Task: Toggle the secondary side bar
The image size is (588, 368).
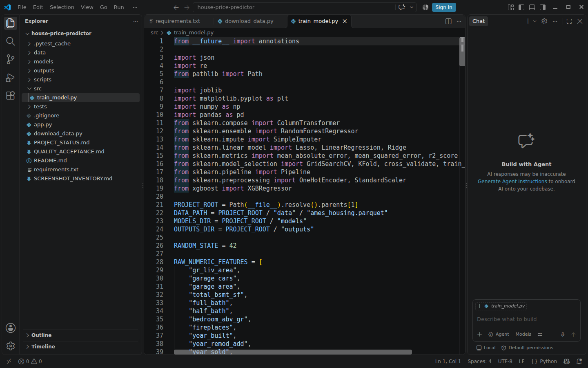Action: click(x=543, y=7)
